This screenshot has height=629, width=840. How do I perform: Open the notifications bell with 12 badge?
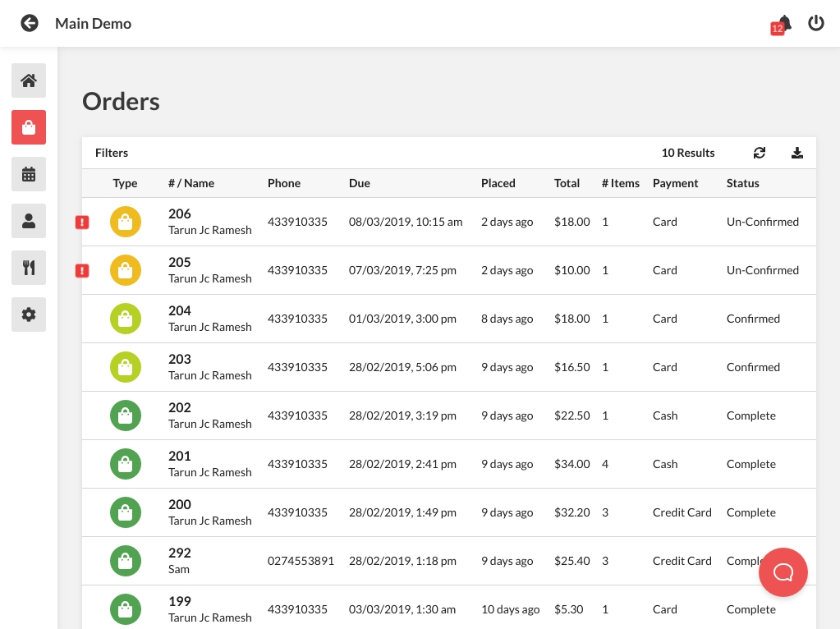tap(783, 24)
